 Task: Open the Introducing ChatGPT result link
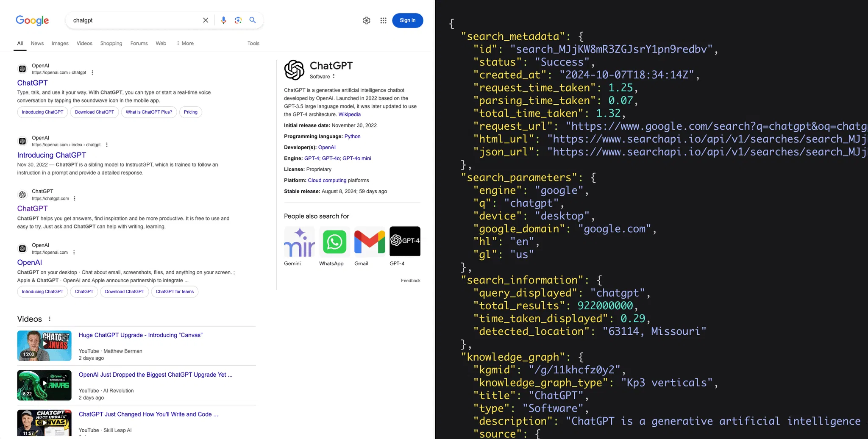52,155
